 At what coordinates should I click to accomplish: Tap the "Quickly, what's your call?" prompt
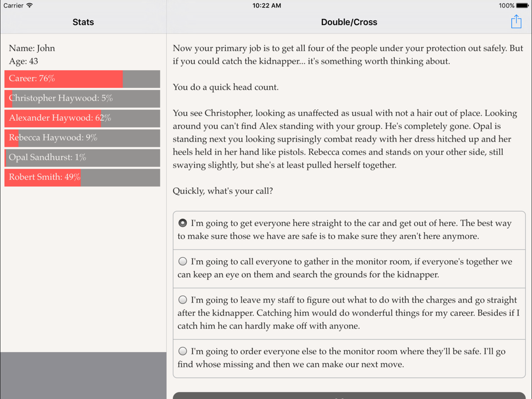point(223,190)
